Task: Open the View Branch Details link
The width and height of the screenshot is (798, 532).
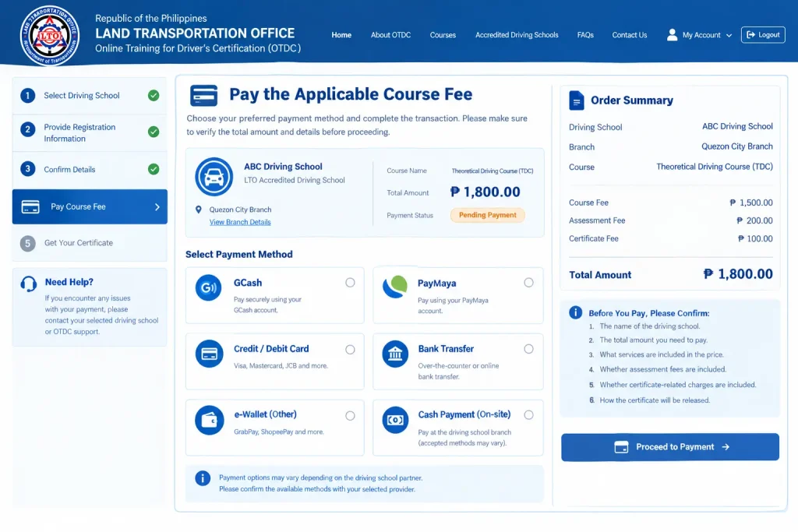Action: 240,222
